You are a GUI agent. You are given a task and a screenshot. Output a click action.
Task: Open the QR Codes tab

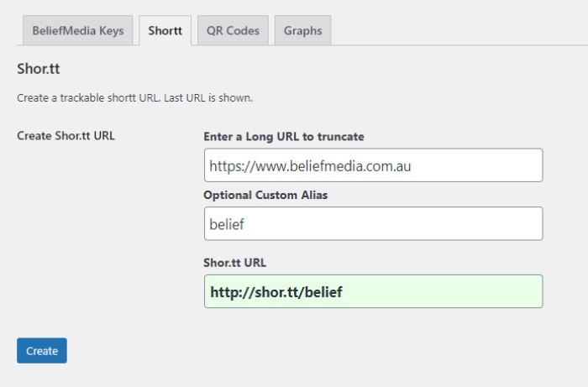(233, 31)
